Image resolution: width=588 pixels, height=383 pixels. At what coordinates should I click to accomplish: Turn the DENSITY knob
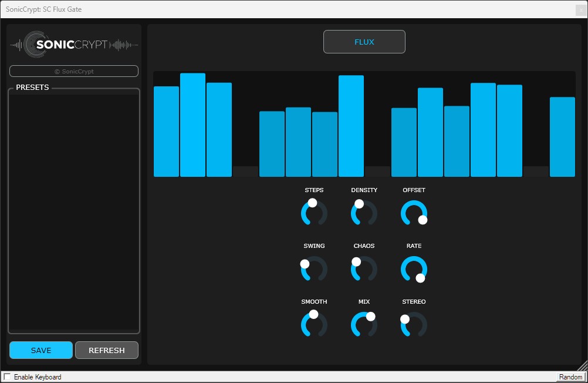tap(364, 213)
